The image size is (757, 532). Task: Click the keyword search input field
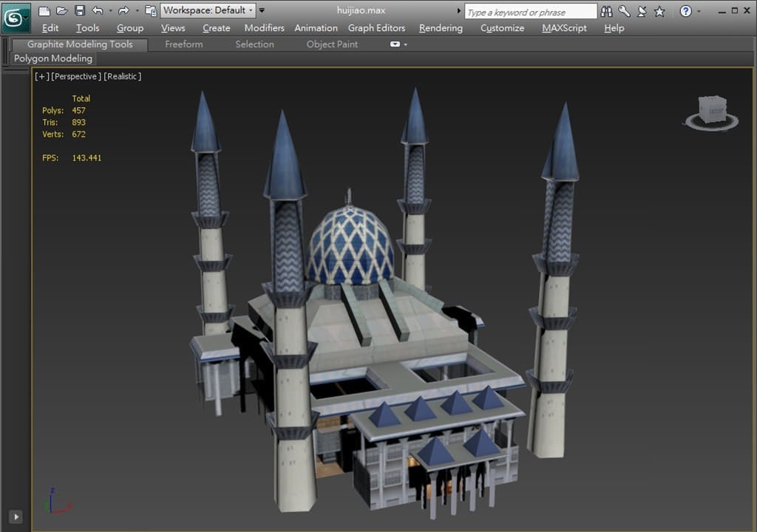click(x=530, y=12)
